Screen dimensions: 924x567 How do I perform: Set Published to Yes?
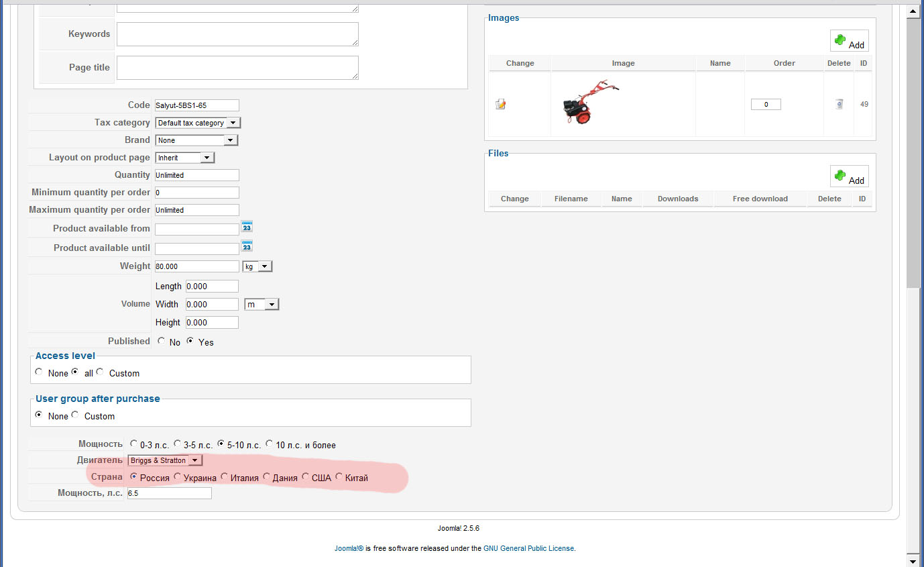pyautogui.click(x=190, y=341)
